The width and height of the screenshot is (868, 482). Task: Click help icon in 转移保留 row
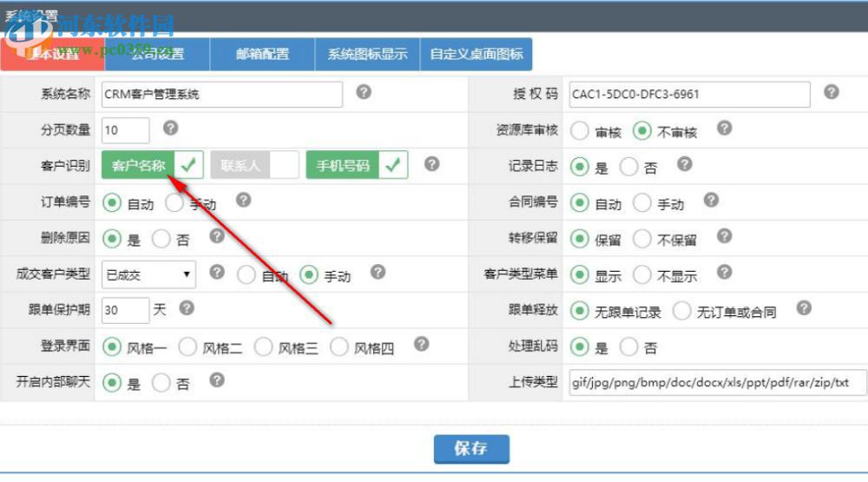(725, 236)
